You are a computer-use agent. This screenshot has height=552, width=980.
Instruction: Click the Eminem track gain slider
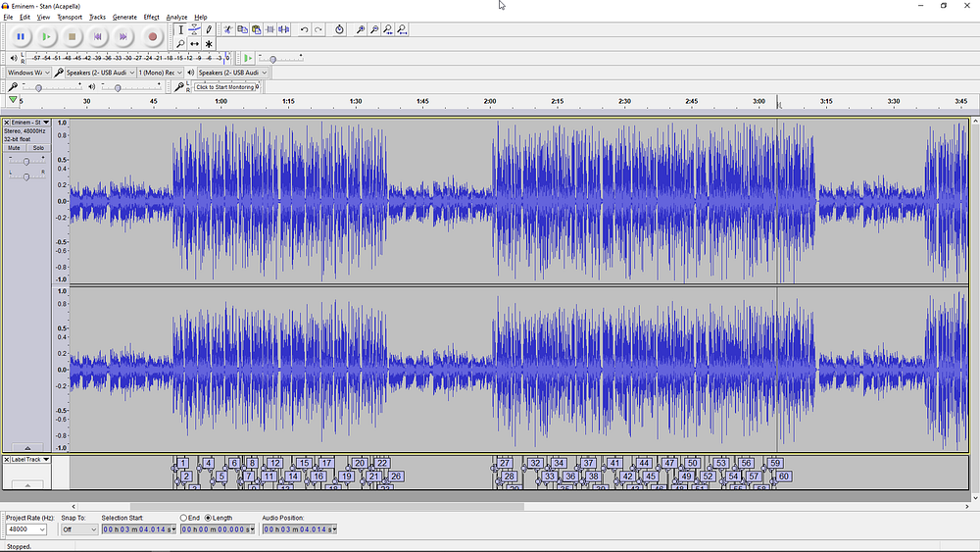[x=26, y=161]
